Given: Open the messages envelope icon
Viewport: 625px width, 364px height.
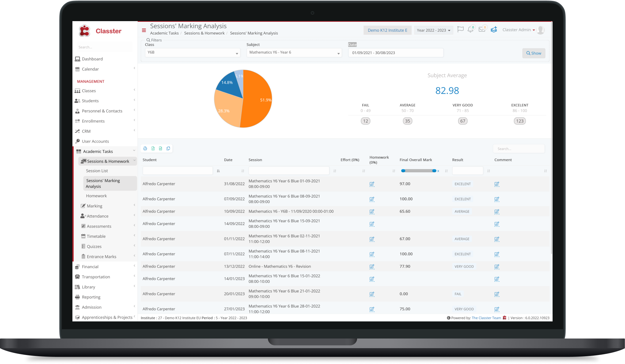Looking at the screenshot, I should click(482, 30).
